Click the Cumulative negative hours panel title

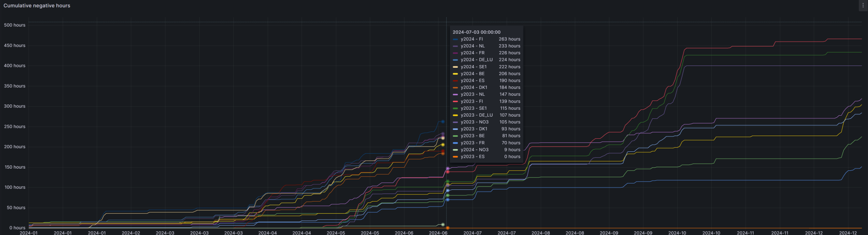37,6
